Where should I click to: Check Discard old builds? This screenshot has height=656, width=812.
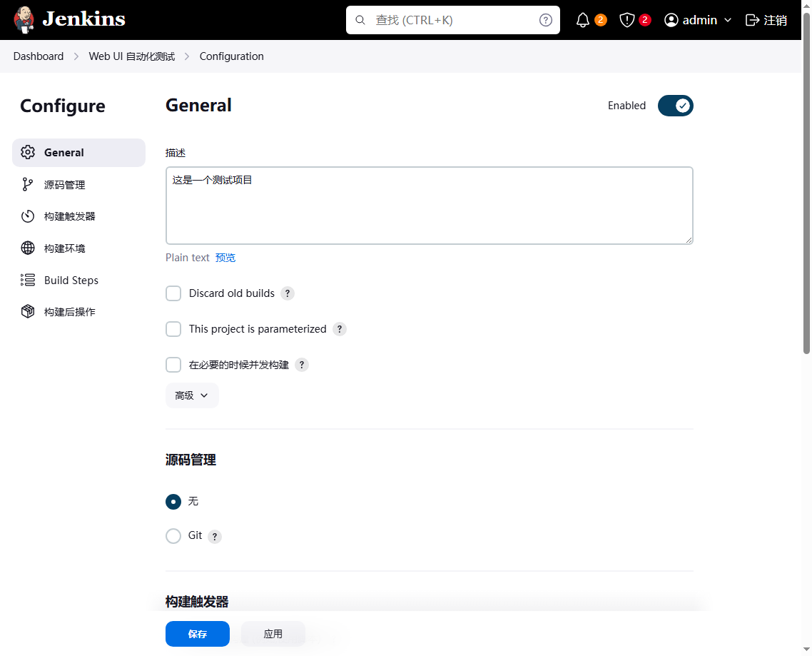point(173,293)
